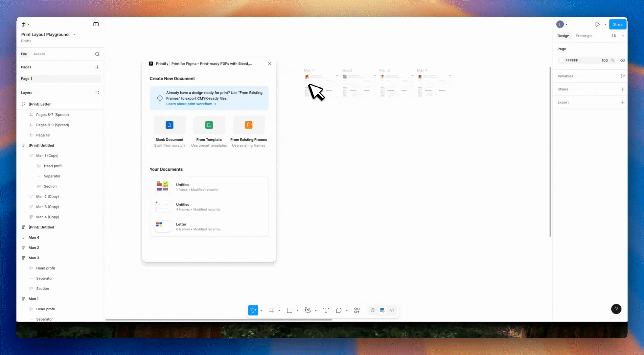Toggle page background visibility eye icon

623,60
